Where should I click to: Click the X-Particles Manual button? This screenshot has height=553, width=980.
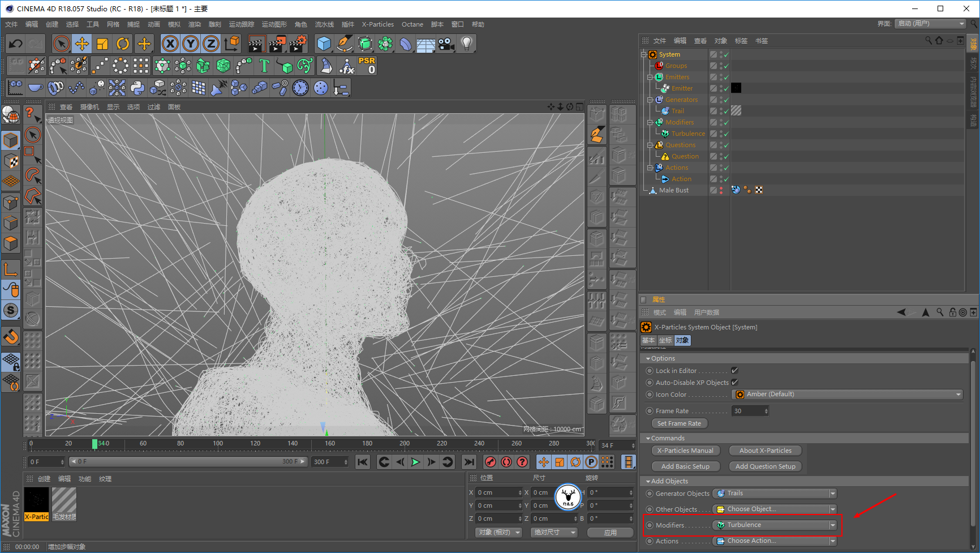685,451
